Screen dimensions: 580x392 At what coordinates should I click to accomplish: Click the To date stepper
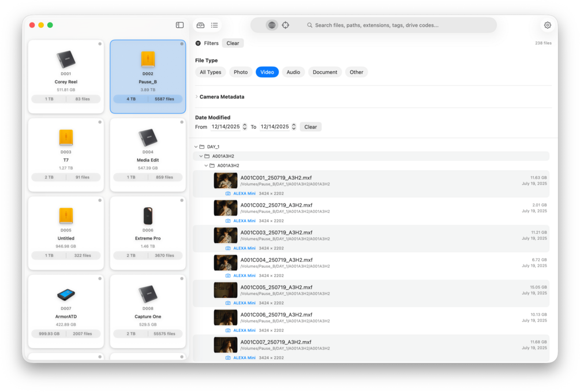click(x=294, y=126)
